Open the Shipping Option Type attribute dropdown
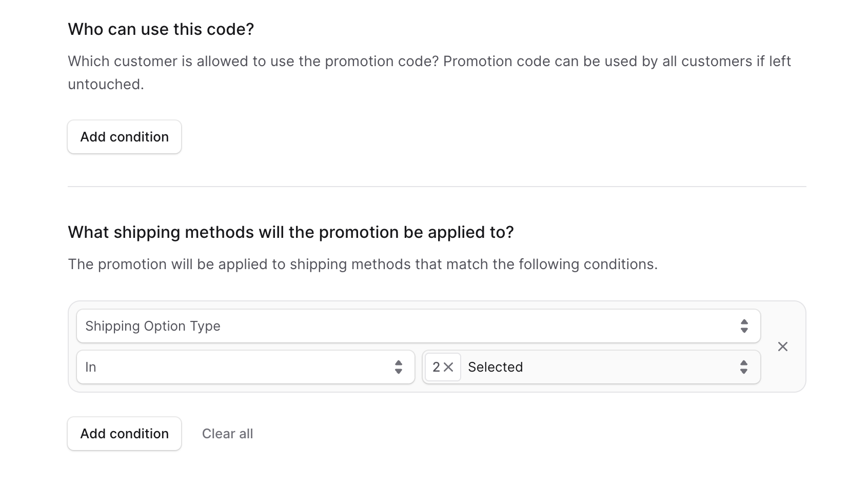This screenshot has width=868, height=488. [x=418, y=326]
